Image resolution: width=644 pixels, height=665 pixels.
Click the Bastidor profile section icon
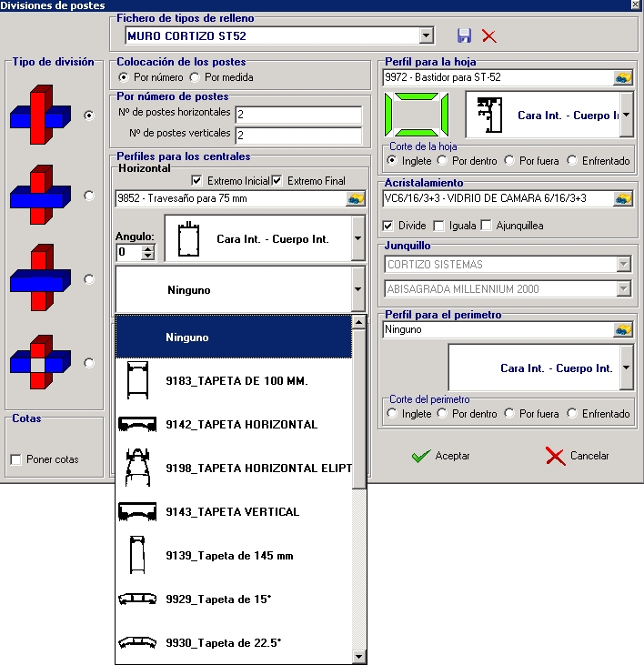489,115
